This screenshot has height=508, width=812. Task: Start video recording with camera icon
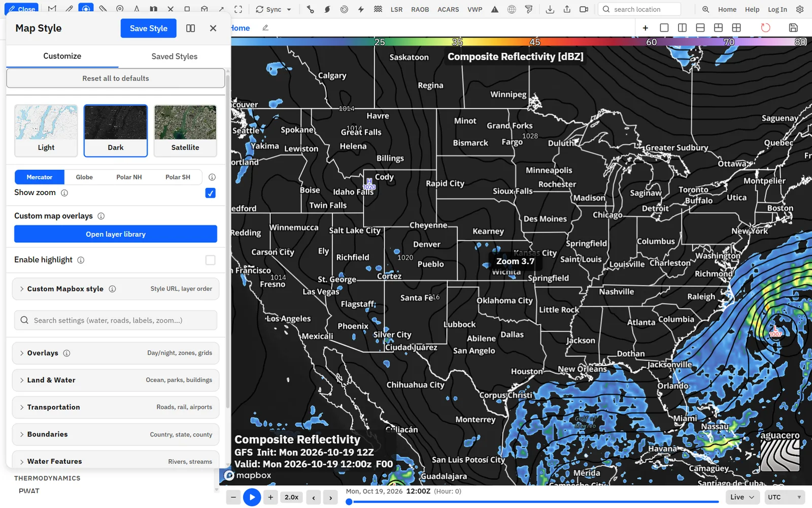(584, 9)
